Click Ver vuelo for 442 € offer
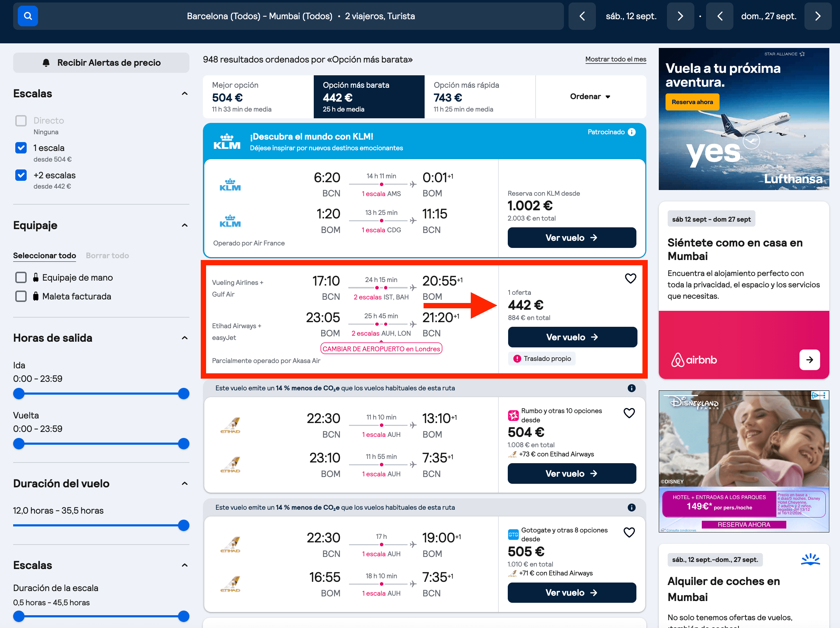The height and width of the screenshot is (628, 840). [572, 337]
